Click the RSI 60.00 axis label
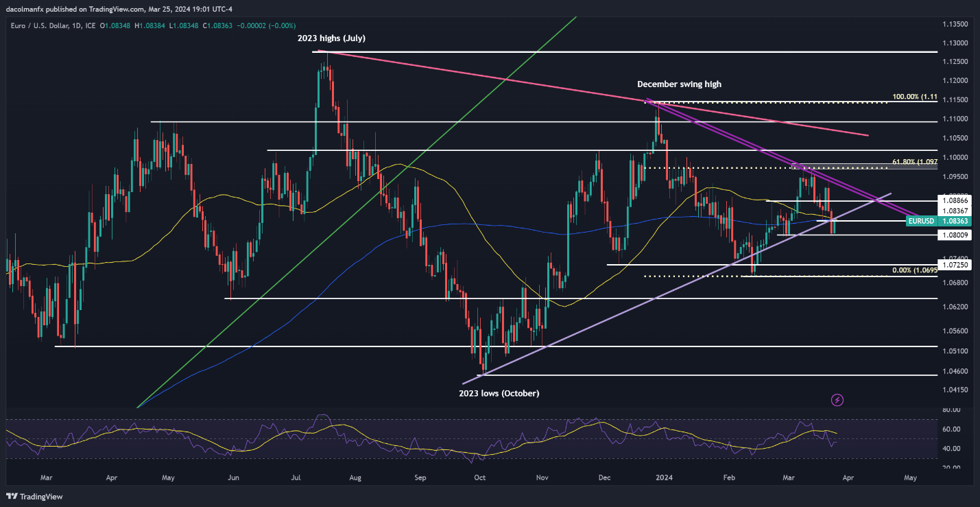 951,429
